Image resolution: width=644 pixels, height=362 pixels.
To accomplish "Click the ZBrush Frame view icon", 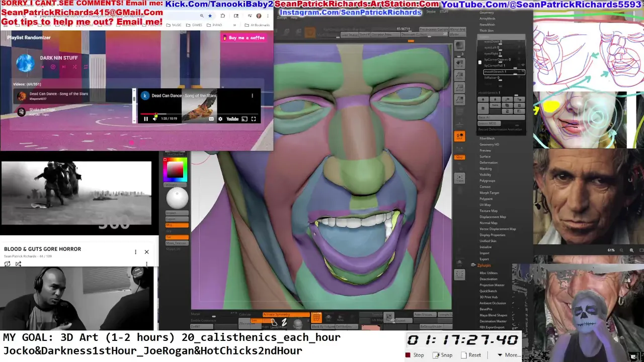I will point(459,177).
